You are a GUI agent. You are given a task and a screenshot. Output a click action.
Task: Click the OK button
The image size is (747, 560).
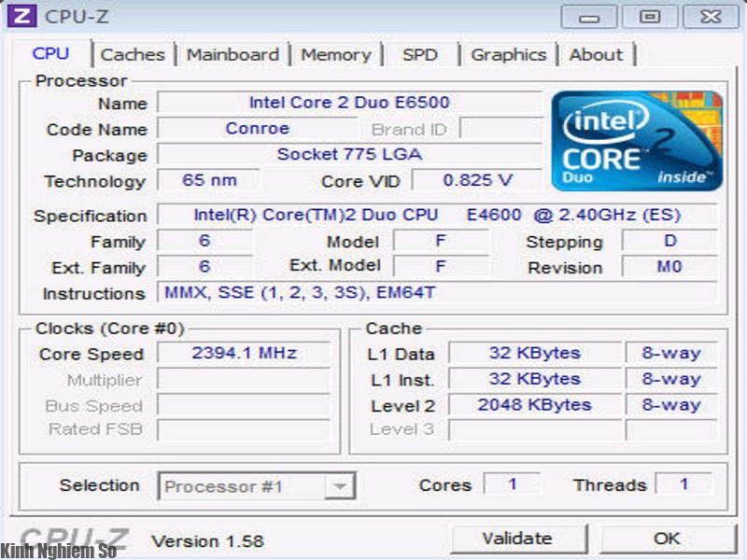pos(667,539)
